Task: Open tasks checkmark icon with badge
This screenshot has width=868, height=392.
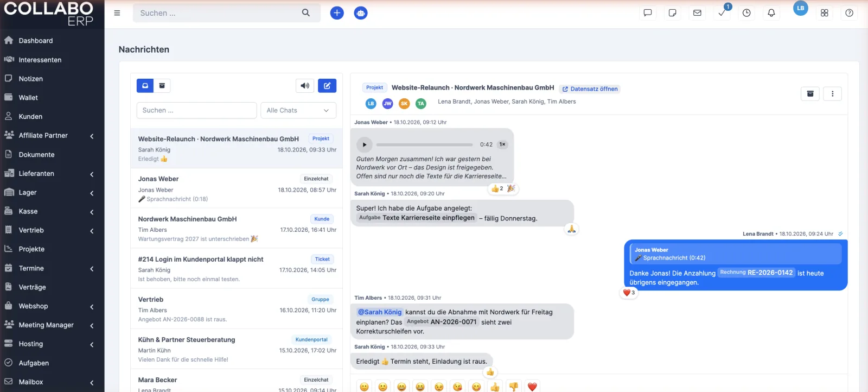Action: (x=722, y=13)
